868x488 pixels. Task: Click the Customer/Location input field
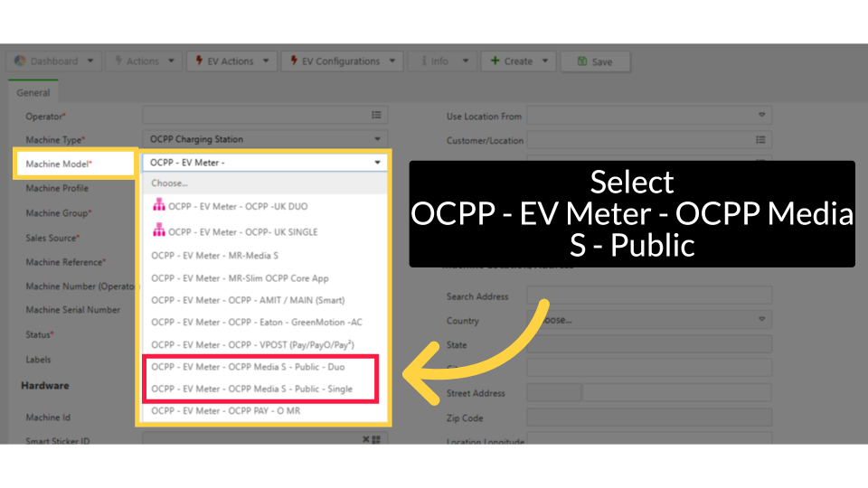(649, 140)
